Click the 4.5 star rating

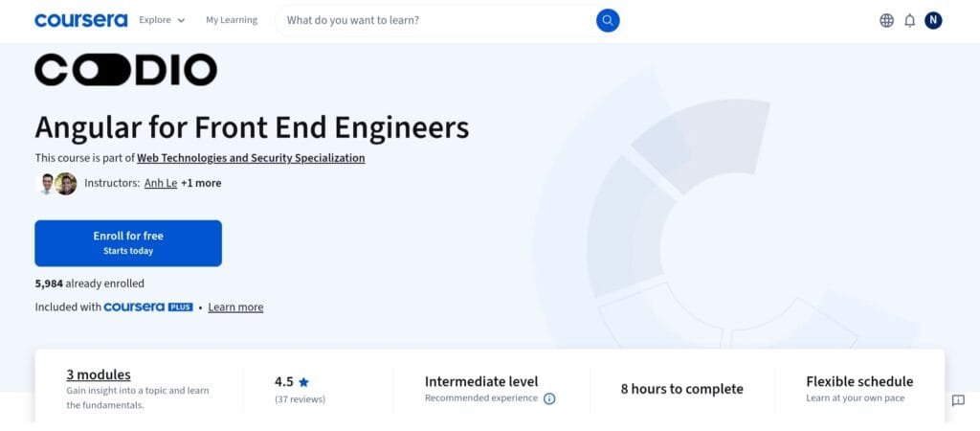(x=292, y=381)
